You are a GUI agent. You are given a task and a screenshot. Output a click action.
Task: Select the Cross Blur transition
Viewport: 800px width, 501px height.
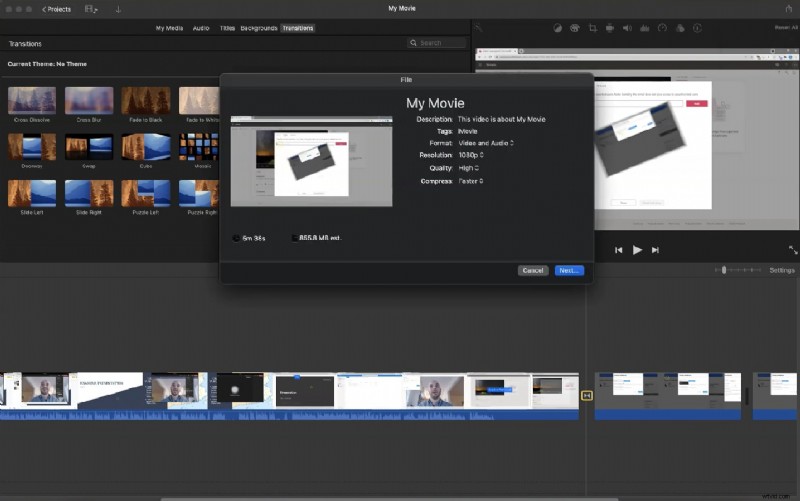89,101
